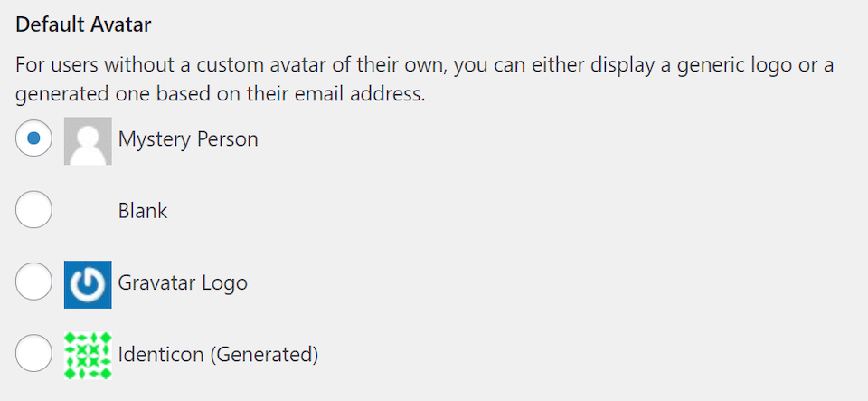Click "generic logo" in the description text
The image size is (868, 401).
pos(720,66)
